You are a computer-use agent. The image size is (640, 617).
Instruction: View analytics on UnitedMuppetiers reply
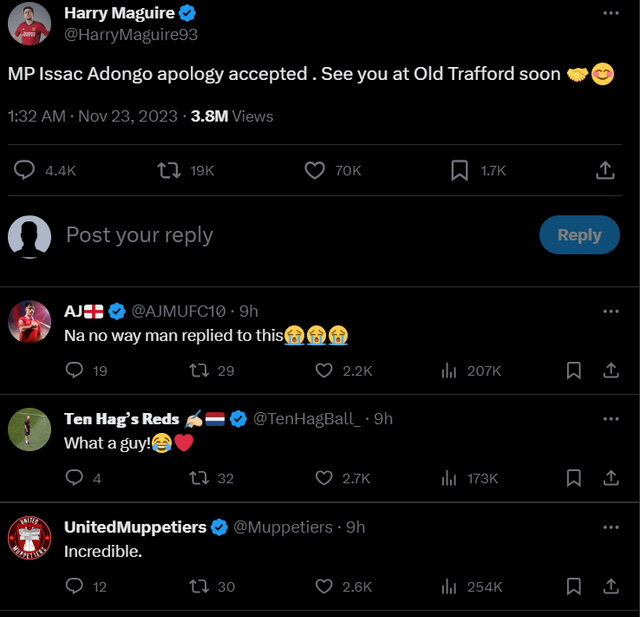pos(449,586)
